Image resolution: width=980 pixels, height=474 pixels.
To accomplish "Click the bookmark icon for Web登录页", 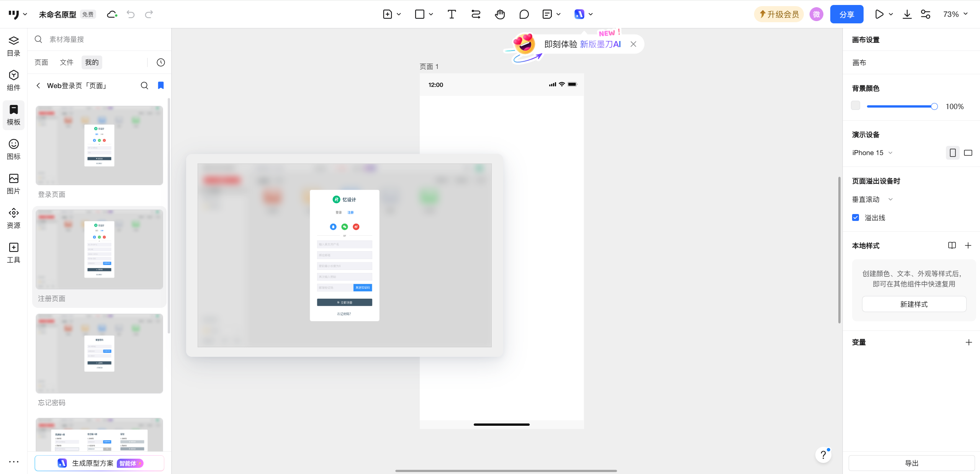I will point(161,85).
